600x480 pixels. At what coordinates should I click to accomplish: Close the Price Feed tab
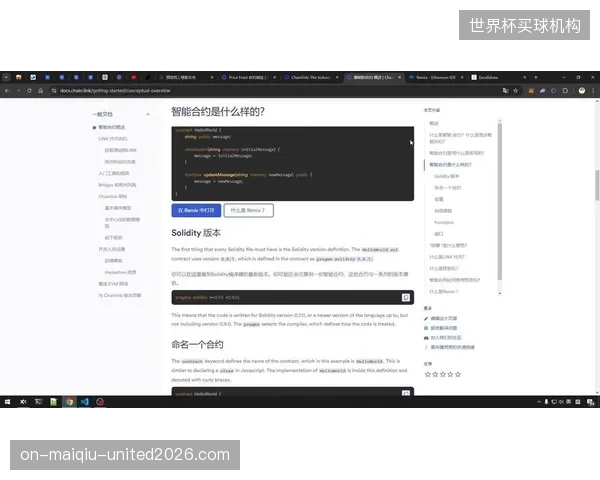point(274,77)
